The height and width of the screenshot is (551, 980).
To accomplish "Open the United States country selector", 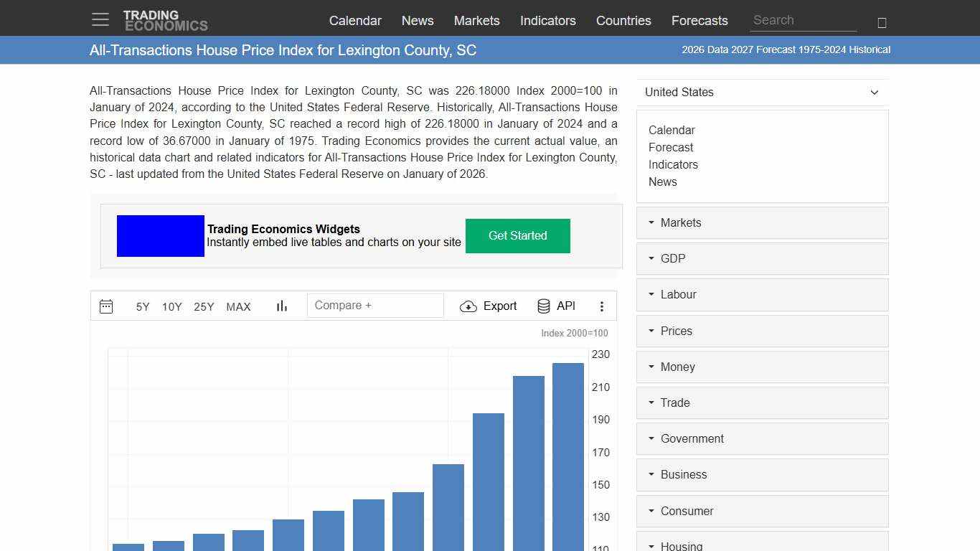I will pyautogui.click(x=762, y=93).
